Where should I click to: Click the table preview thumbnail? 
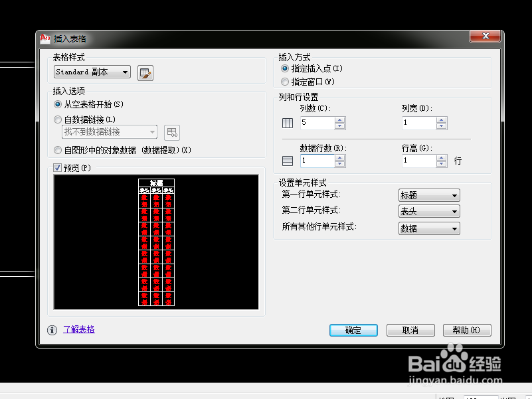[x=156, y=242]
